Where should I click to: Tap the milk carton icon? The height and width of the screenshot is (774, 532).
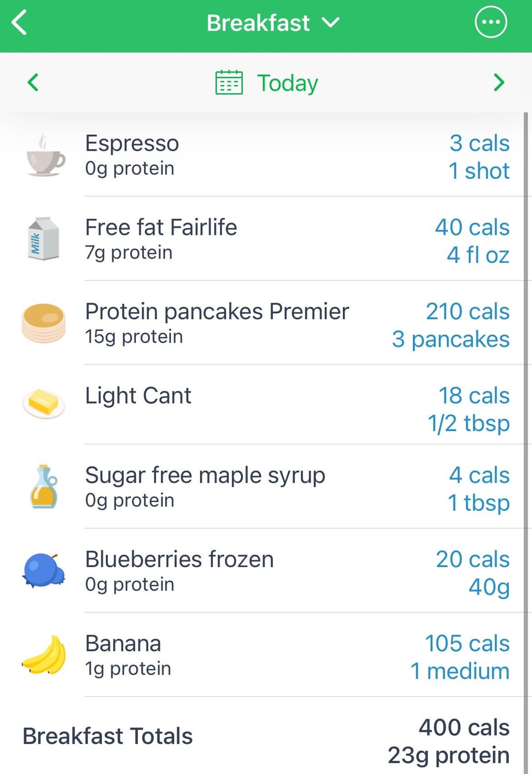point(43,239)
